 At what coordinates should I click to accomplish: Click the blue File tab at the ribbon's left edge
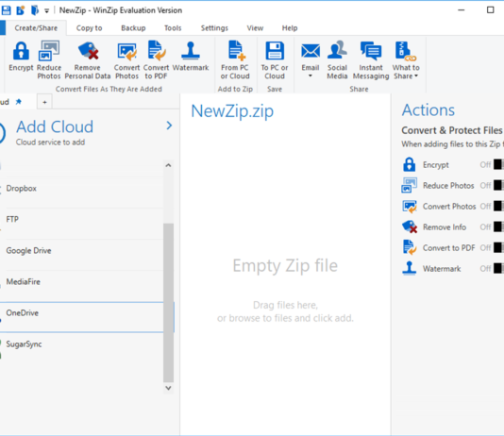point(3,28)
